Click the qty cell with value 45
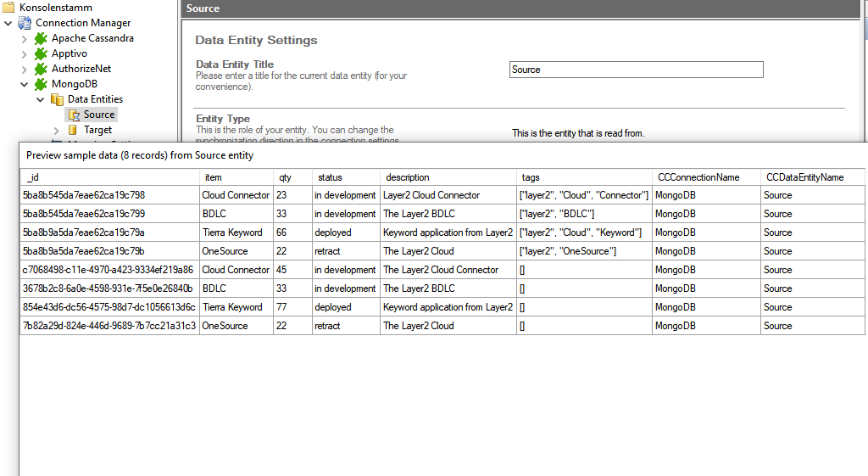Image resolution: width=868 pixels, height=476 pixels. [292, 270]
